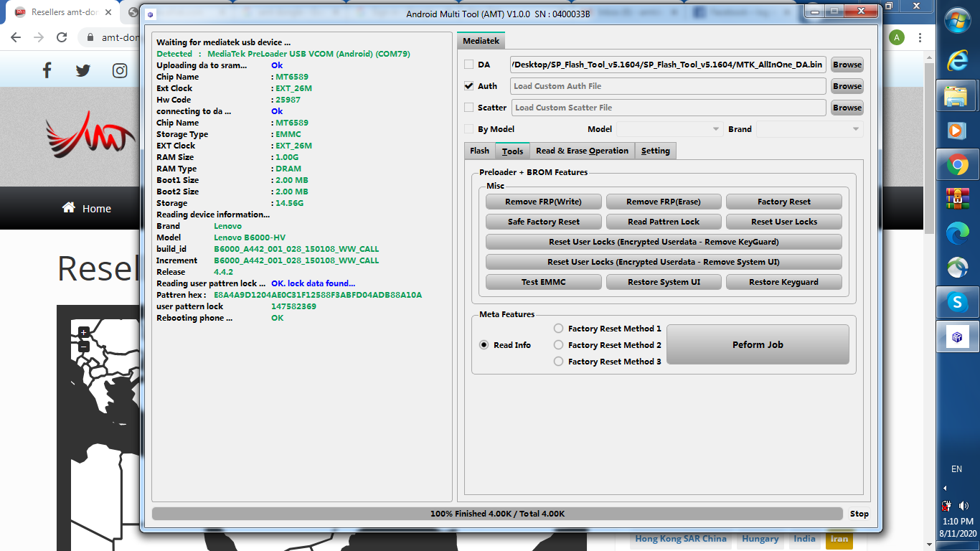The height and width of the screenshot is (551, 980).
Task: Stop the current operation
Action: click(x=859, y=514)
